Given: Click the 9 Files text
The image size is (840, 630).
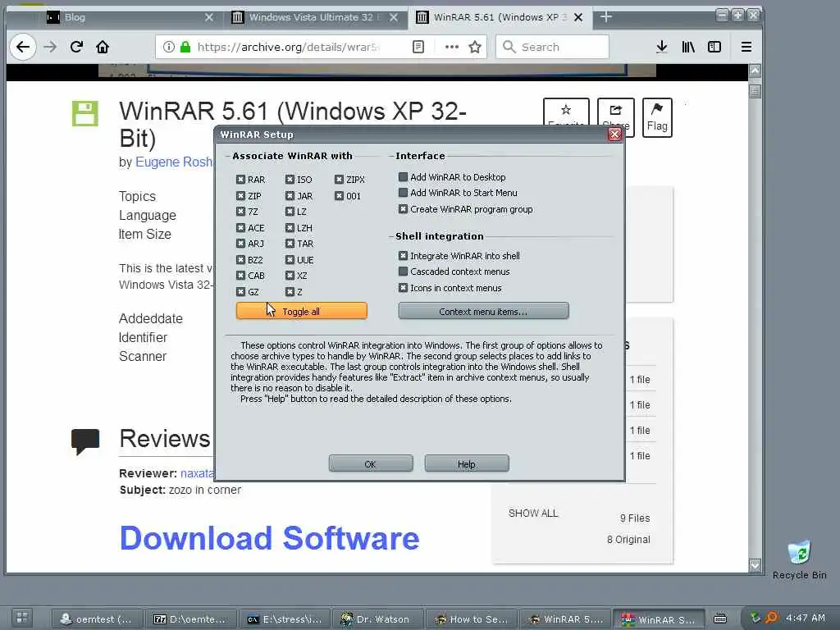Looking at the screenshot, I should (x=635, y=518).
